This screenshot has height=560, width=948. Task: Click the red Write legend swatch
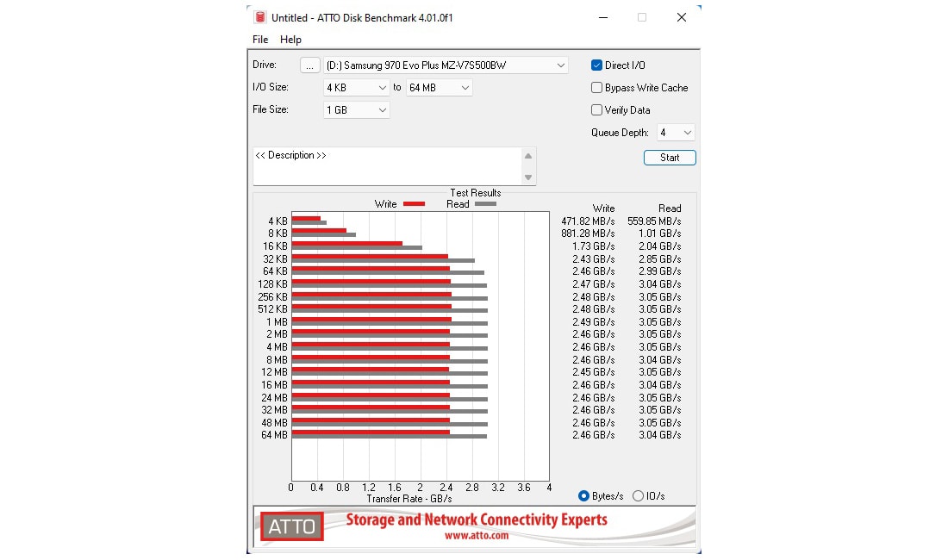415,204
